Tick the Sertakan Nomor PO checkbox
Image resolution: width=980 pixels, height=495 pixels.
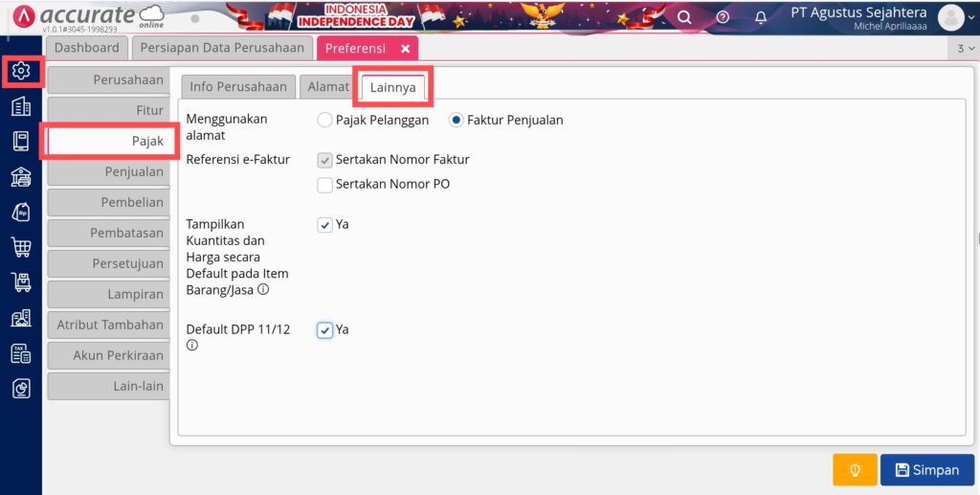[x=325, y=184]
